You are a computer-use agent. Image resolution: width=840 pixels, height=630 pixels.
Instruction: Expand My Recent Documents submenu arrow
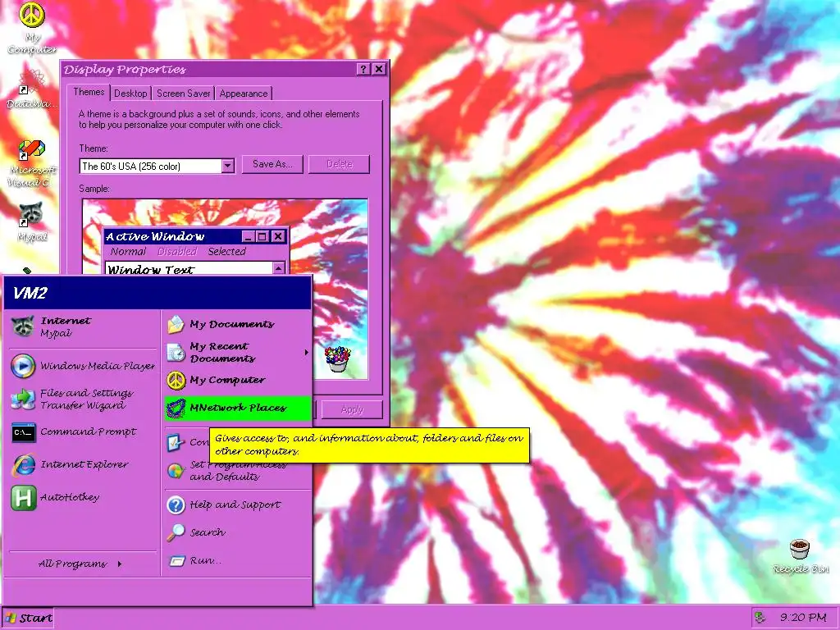307,353
